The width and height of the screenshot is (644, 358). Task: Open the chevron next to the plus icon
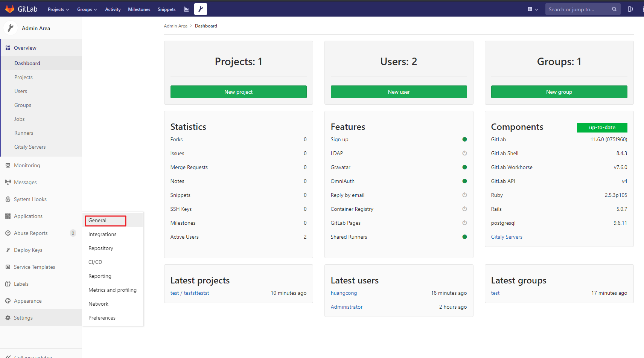tap(536, 9)
